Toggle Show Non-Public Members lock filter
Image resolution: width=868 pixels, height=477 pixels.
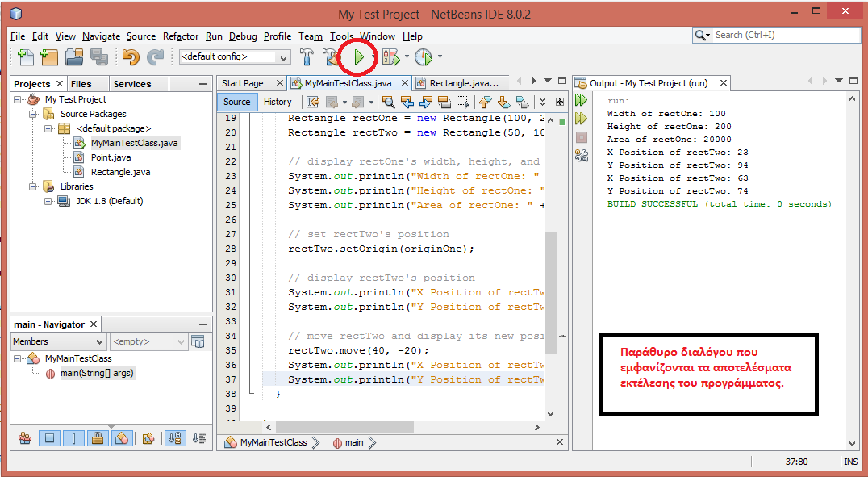point(97,438)
